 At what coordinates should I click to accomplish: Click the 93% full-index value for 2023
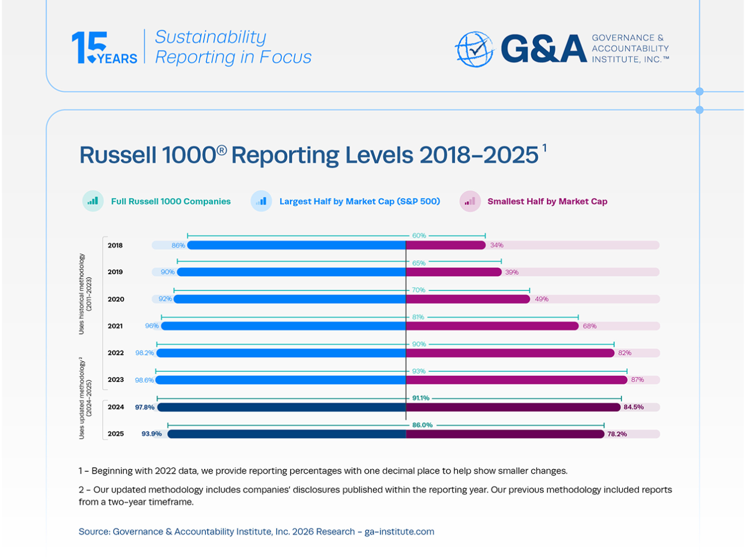419,371
